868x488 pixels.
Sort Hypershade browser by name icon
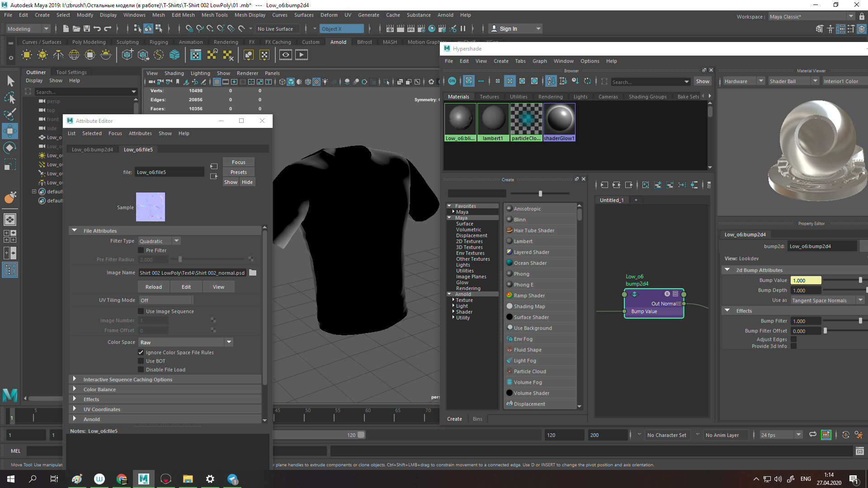coord(551,81)
